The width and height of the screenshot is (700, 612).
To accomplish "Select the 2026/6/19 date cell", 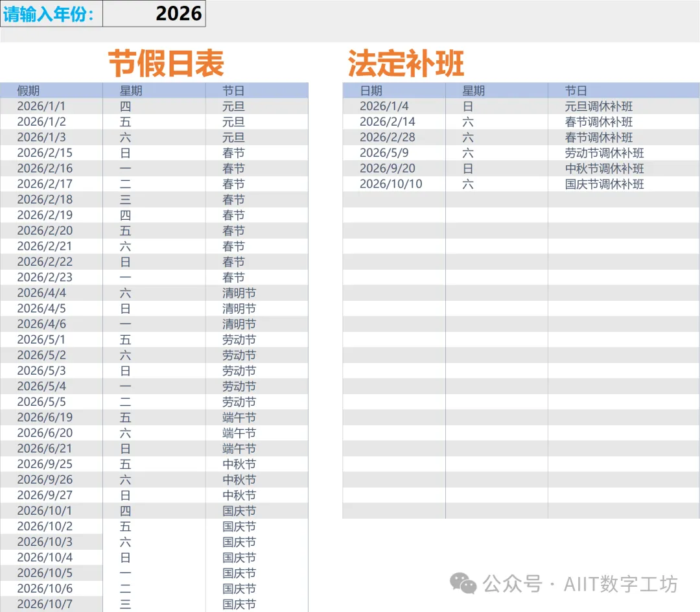I will coord(45,418).
